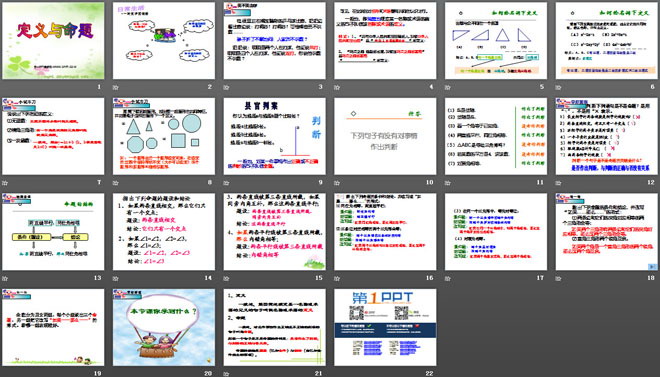Select slide 22 第1PPT thumbnail
This screenshot has height=377, width=660.
tap(385, 327)
